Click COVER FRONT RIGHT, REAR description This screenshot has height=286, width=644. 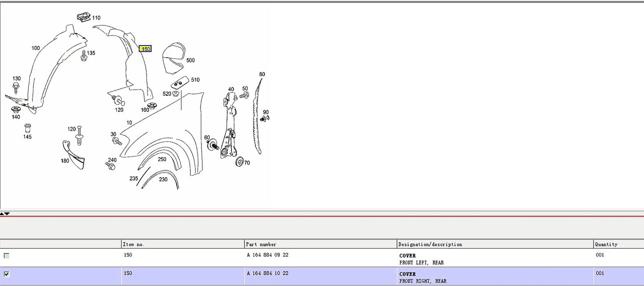coord(423,278)
